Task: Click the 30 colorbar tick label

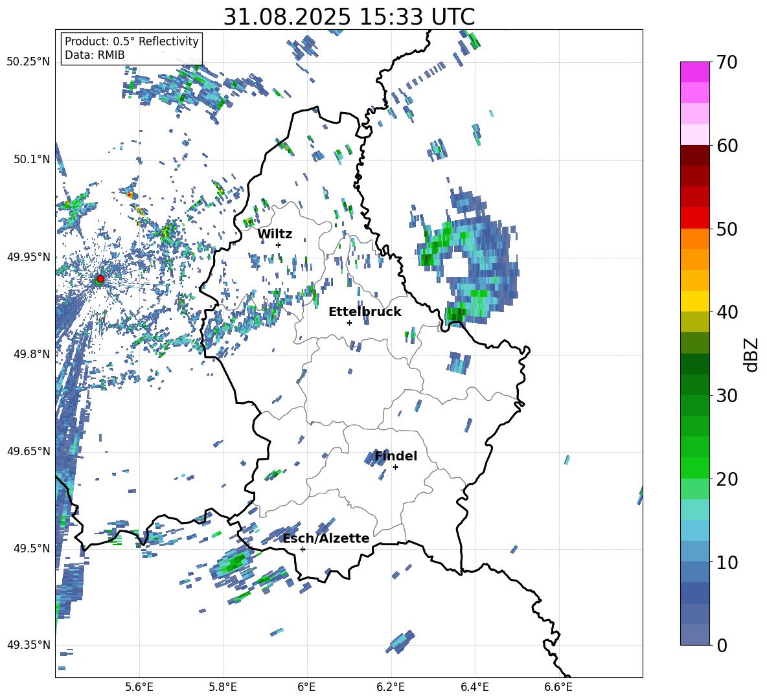Action: pyautogui.click(x=726, y=396)
